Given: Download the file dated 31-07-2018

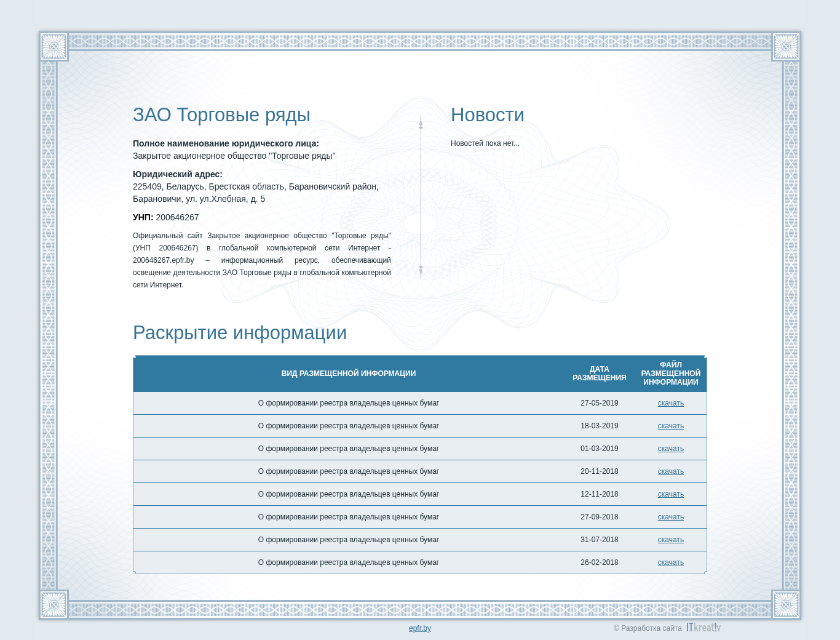Looking at the screenshot, I should click(x=670, y=540).
